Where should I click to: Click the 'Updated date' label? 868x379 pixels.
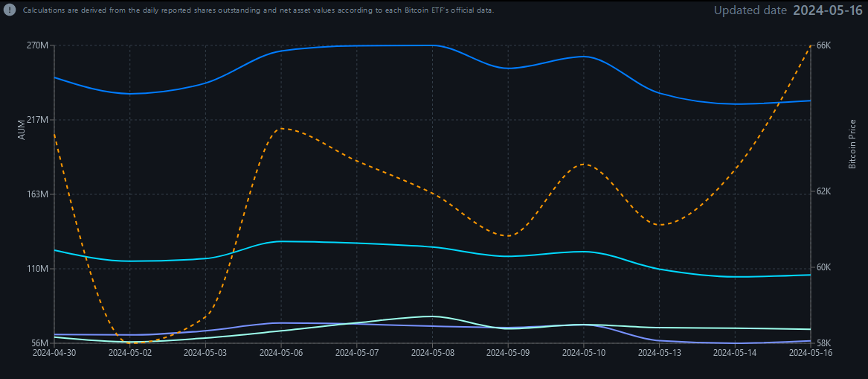tap(750, 10)
